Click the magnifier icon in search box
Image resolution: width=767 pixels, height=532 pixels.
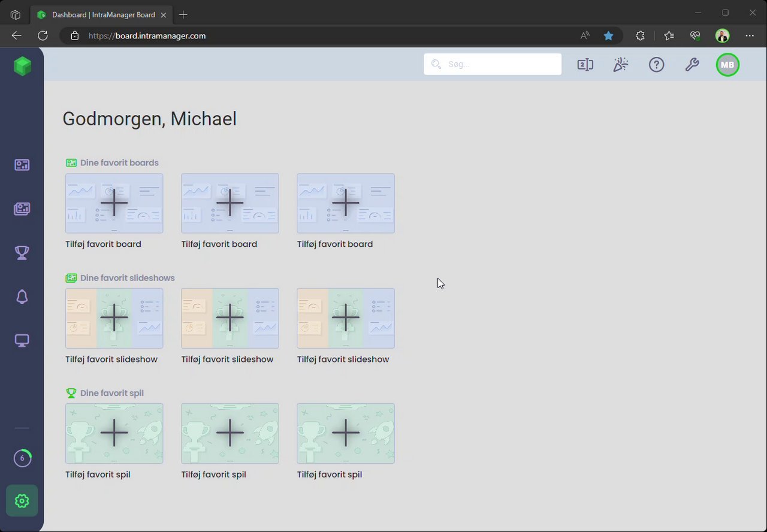(x=436, y=64)
